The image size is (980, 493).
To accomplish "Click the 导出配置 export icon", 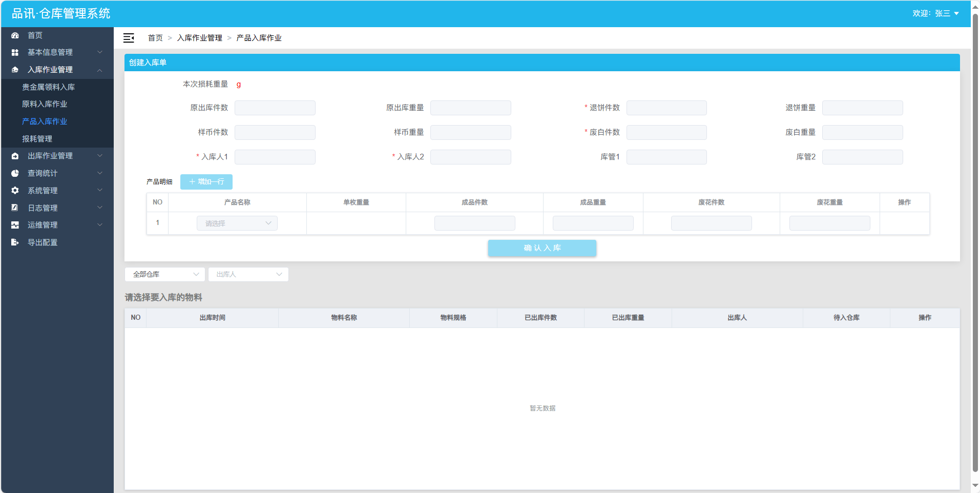I will click(x=15, y=242).
